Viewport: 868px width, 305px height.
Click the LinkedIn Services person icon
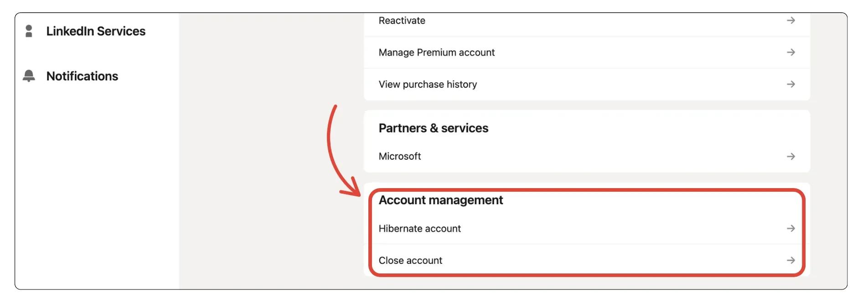coord(29,31)
